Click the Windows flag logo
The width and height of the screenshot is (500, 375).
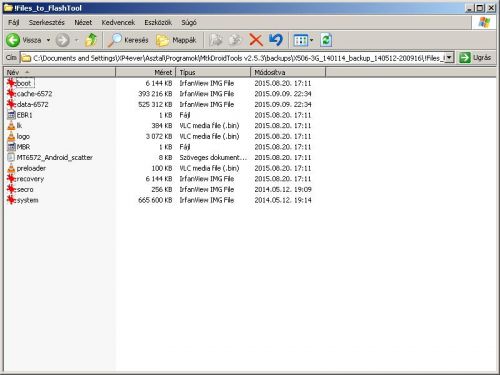[484, 23]
